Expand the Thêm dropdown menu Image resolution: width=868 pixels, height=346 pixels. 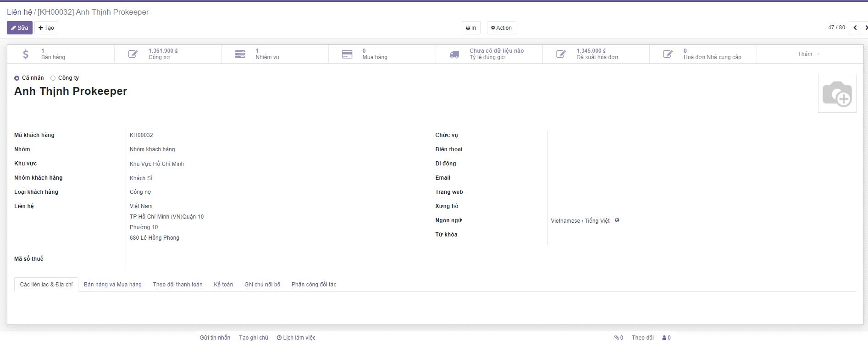point(809,54)
